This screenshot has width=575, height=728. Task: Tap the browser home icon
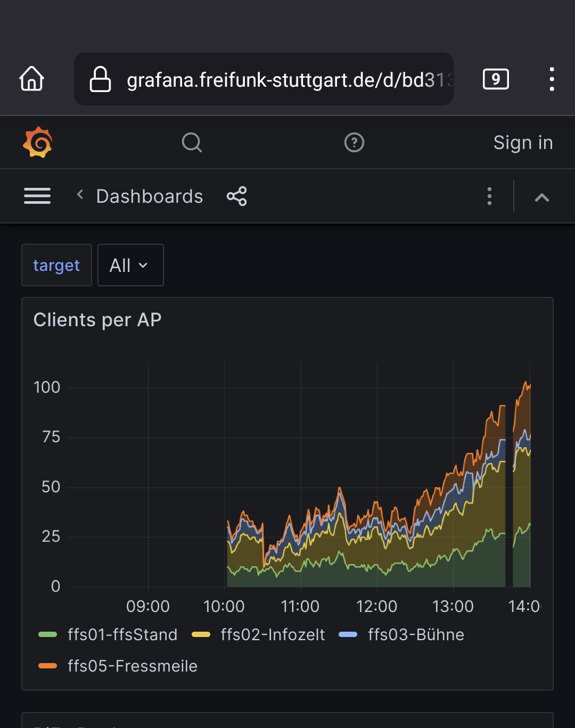pyautogui.click(x=31, y=79)
